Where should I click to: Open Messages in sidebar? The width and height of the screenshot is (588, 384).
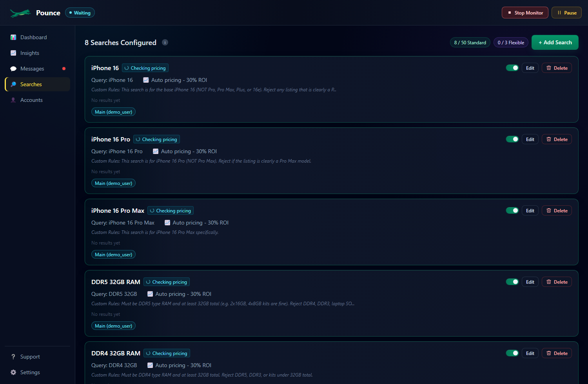pyautogui.click(x=37, y=69)
